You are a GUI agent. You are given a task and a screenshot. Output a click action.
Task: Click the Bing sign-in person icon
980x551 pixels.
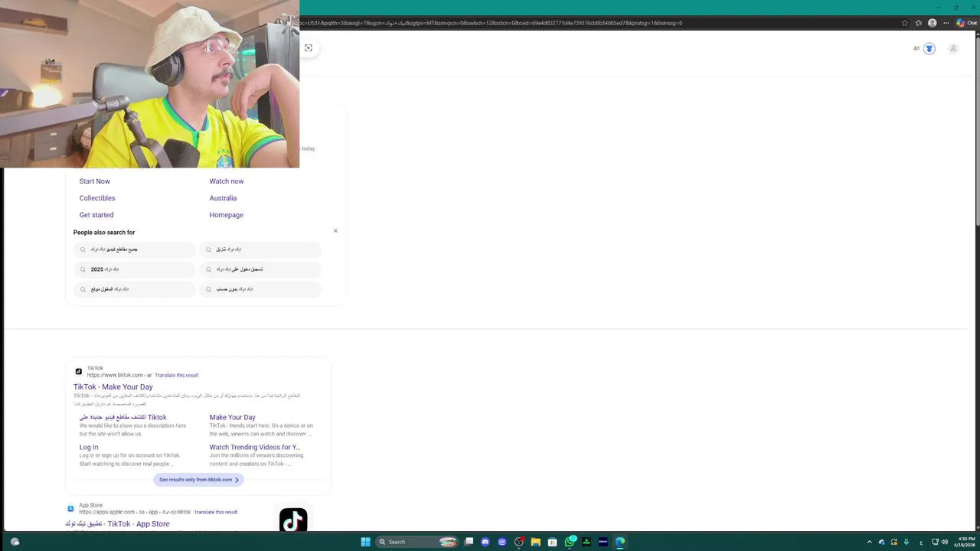(x=953, y=49)
